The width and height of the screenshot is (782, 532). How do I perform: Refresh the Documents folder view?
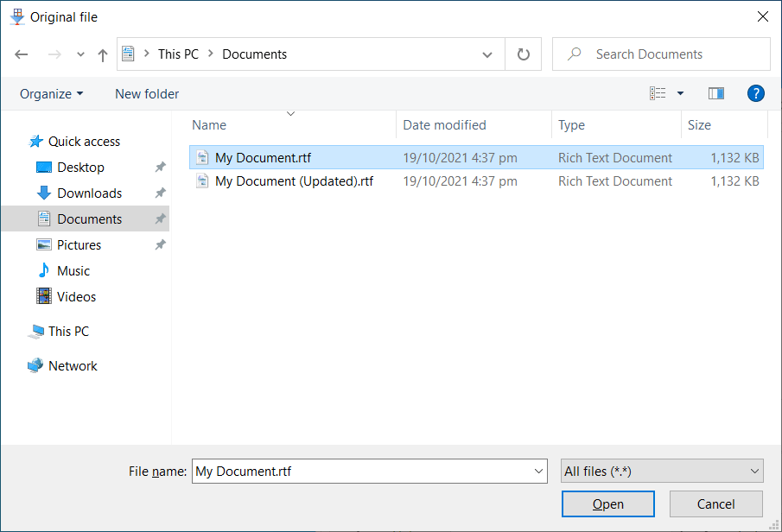point(523,54)
